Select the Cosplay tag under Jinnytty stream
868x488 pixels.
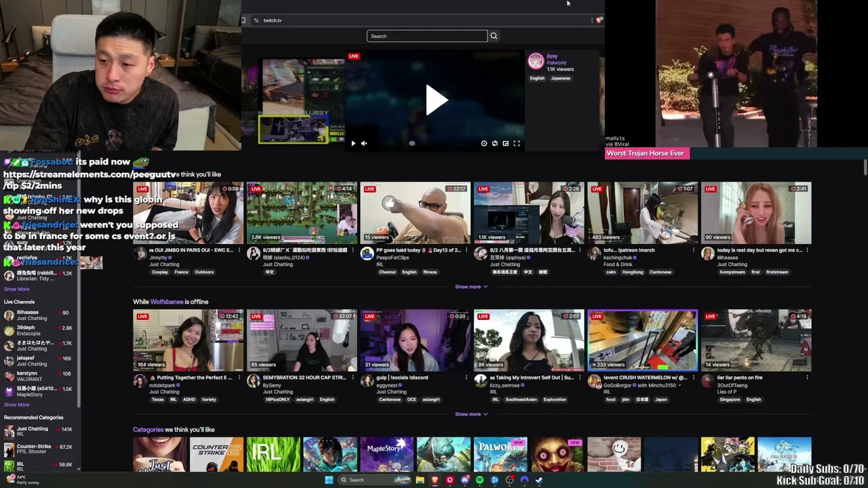pyautogui.click(x=160, y=272)
